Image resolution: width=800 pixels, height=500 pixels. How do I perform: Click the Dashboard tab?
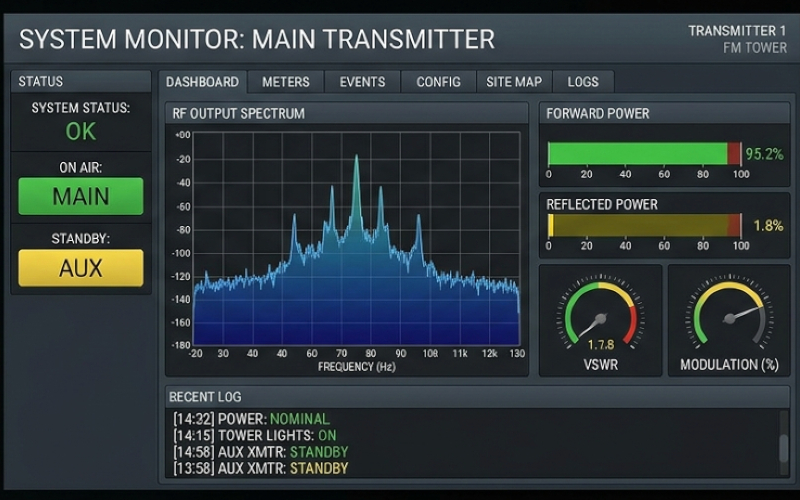point(202,82)
